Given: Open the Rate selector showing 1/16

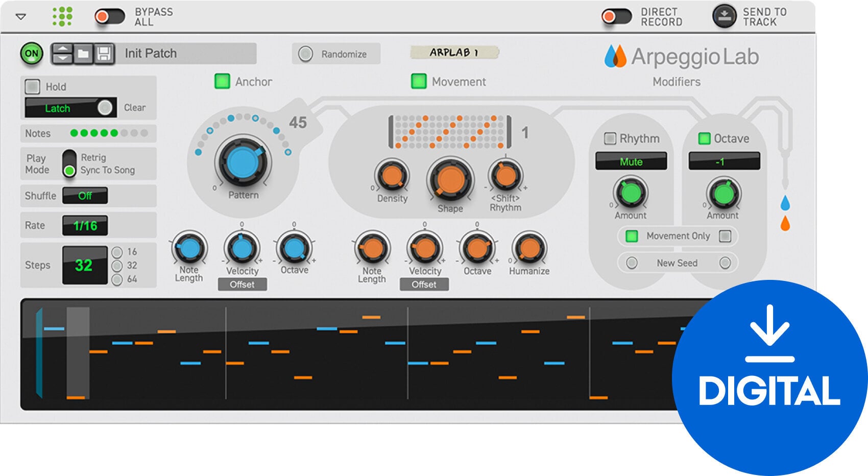Looking at the screenshot, I should pos(85,225).
